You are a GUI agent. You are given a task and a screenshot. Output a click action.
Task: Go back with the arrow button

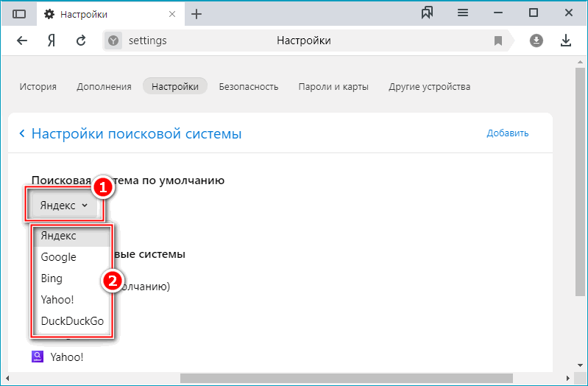(22, 41)
